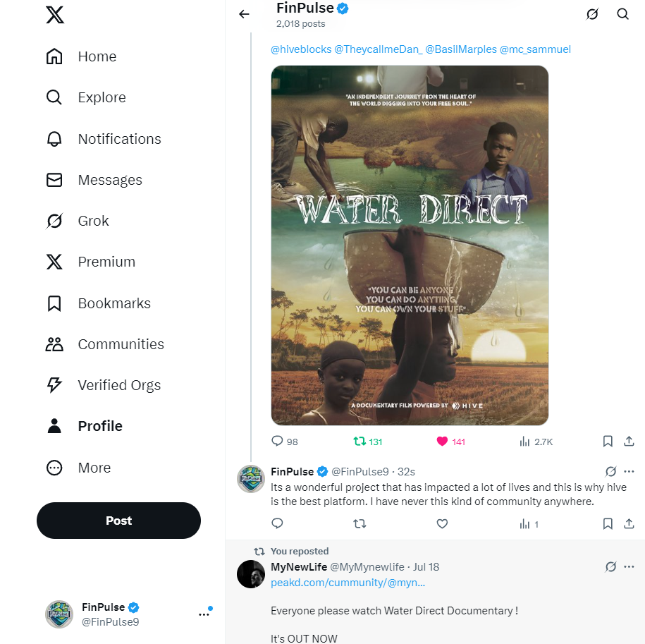Open the Water Direct poster image
The height and width of the screenshot is (644, 645).
click(410, 245)
